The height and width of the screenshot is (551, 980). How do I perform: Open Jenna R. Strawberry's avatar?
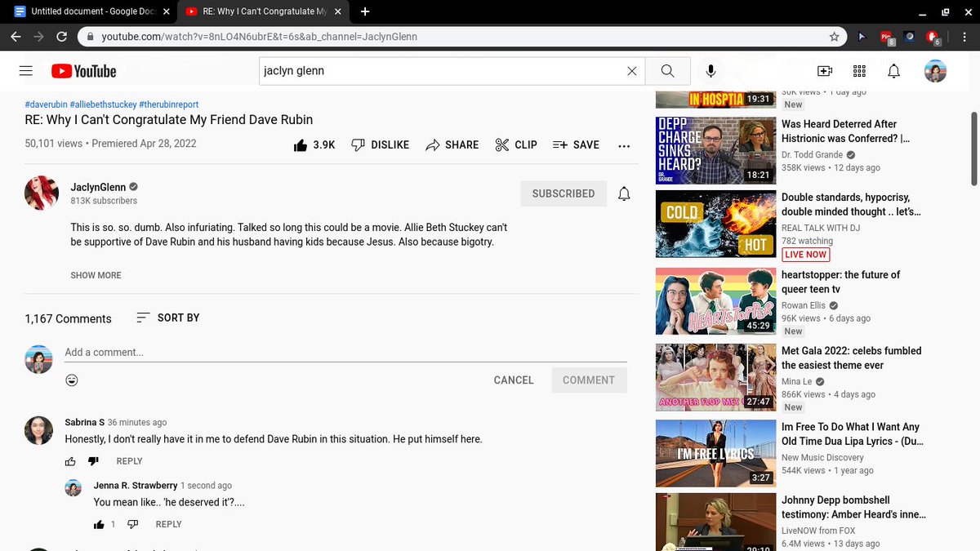tap(73, 488)
